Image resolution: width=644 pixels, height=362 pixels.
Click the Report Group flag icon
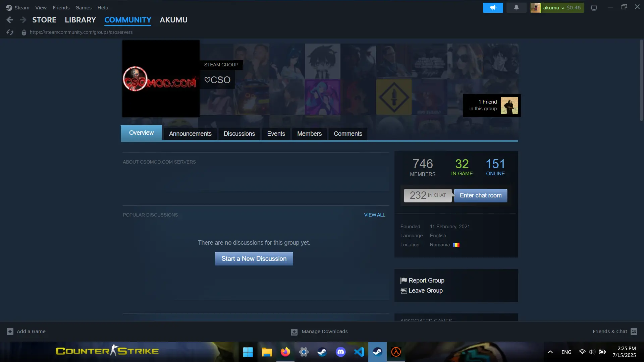tap(404, 281)
